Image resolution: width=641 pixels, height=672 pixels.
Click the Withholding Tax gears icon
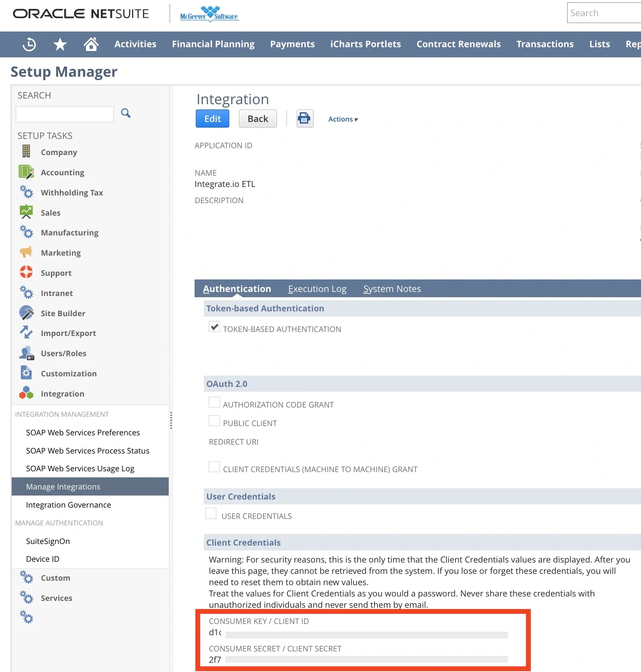point(26,191)
